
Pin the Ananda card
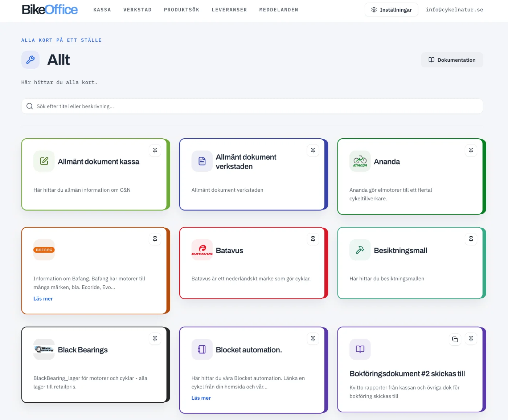471,150
